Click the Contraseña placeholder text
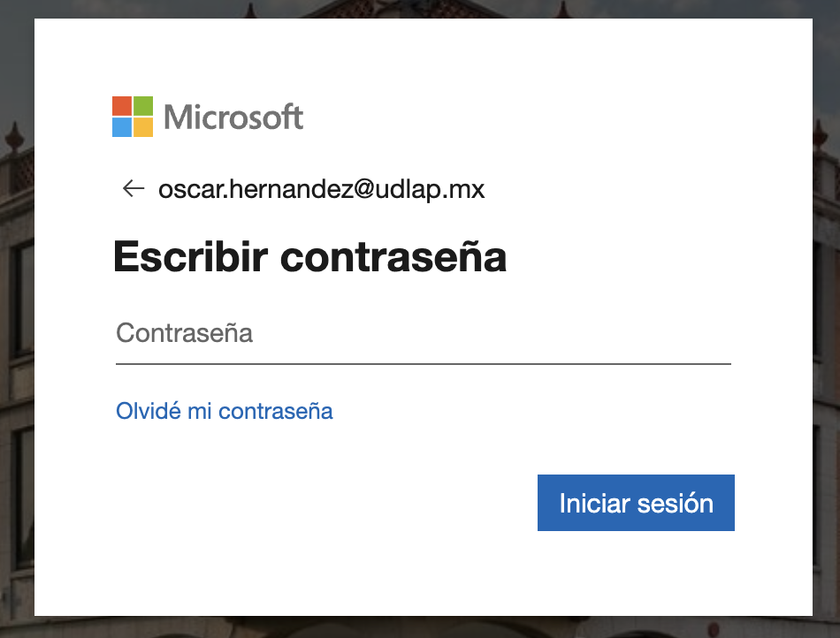This screenshot has width=840, height=638. click(x=184, y=333)
